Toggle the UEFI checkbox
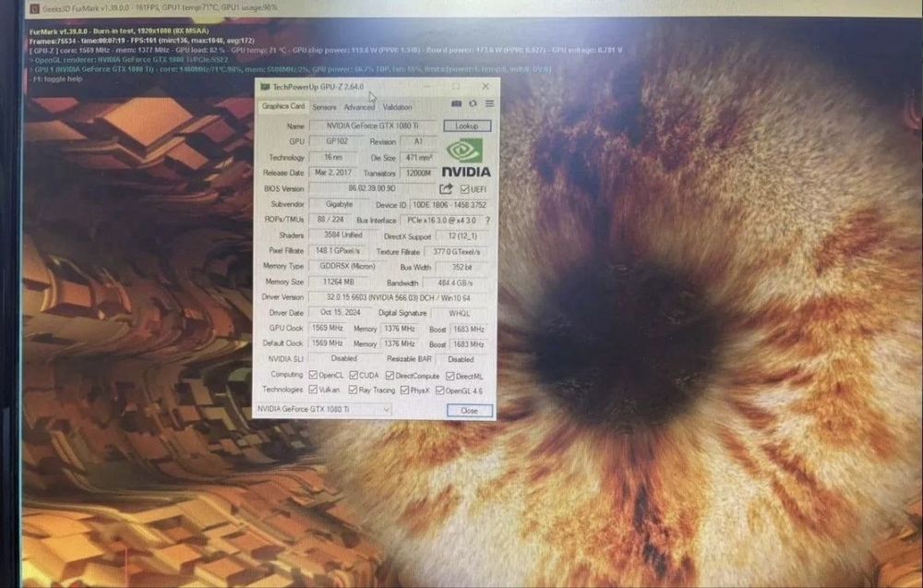The height and width of the screenshot is (588, 923). pyautogui.click(x=464, y=189)
